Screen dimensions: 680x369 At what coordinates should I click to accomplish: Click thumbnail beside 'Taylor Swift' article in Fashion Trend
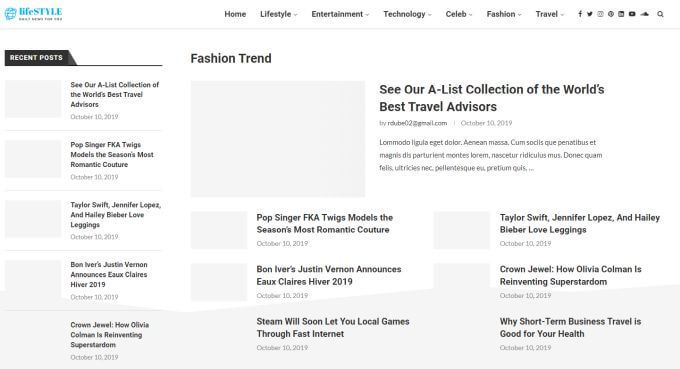(462, 230)
